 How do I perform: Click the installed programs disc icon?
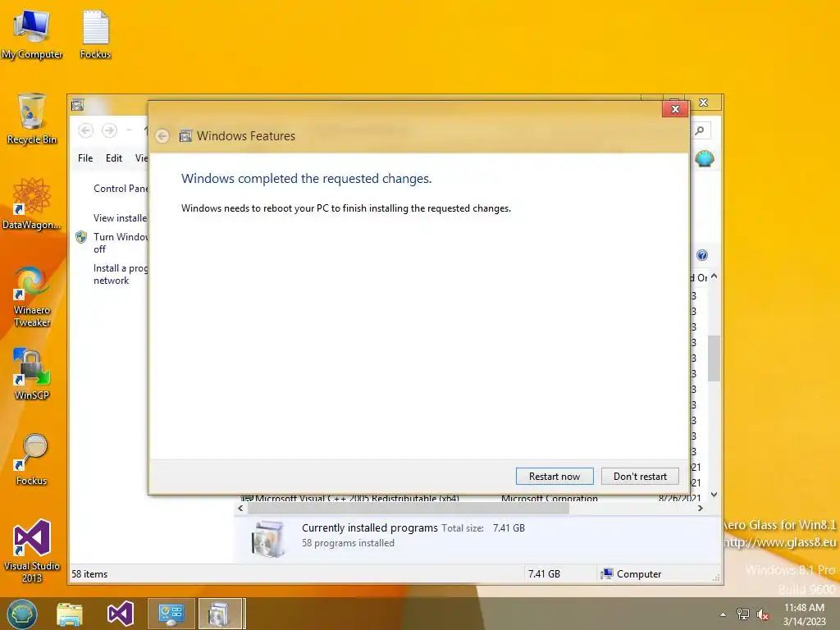(267, 538)
